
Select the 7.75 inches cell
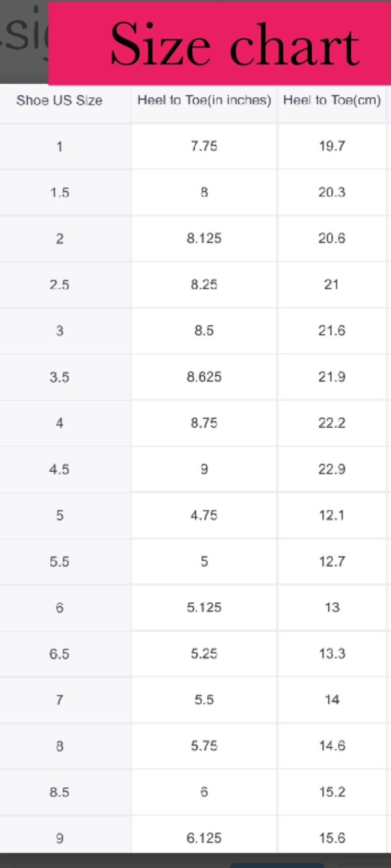[204, 146]
